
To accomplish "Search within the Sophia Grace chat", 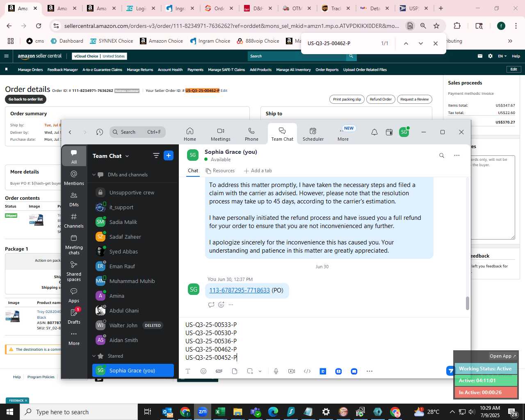I will point(442,155).
